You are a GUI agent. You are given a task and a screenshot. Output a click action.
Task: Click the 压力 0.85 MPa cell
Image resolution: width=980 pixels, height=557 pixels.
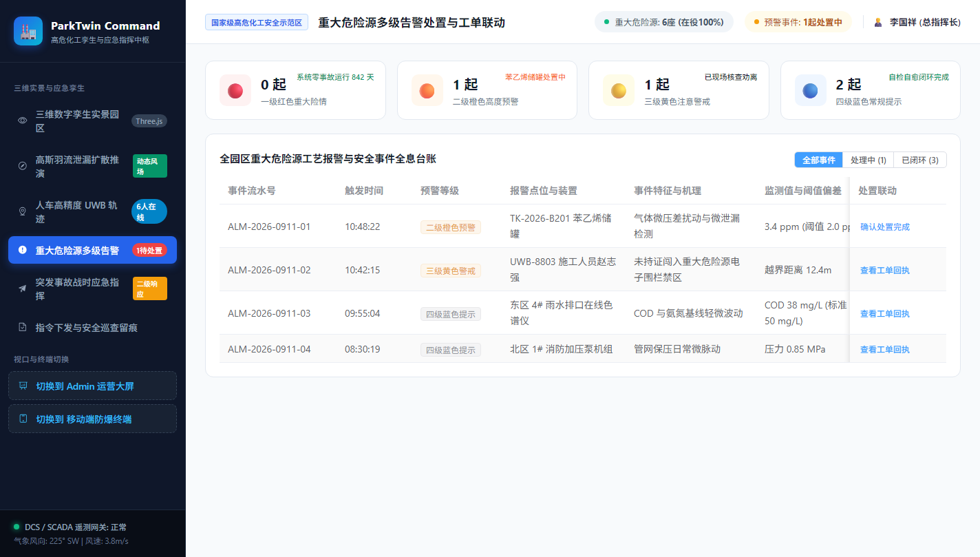click(795, 349)
